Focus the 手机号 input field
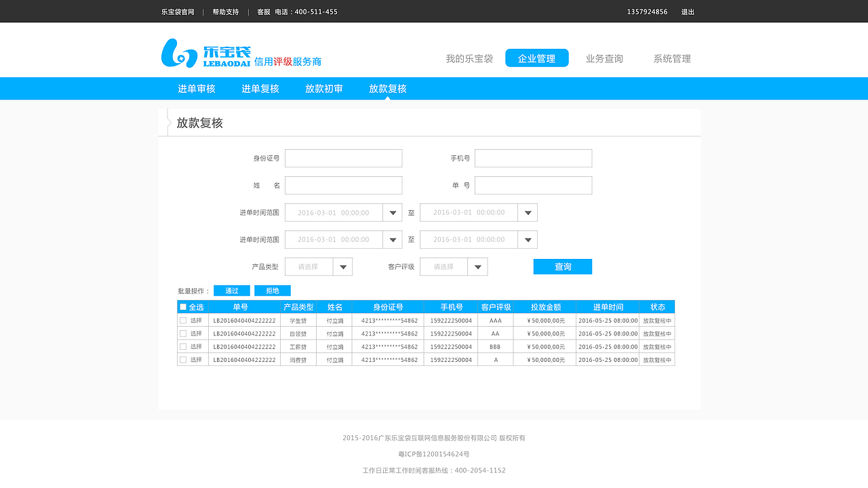The image size is (868, 488). [534, 158]
